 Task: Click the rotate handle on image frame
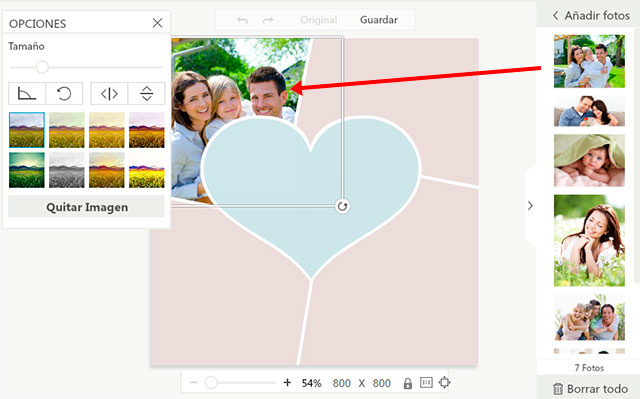click(342, 206)
